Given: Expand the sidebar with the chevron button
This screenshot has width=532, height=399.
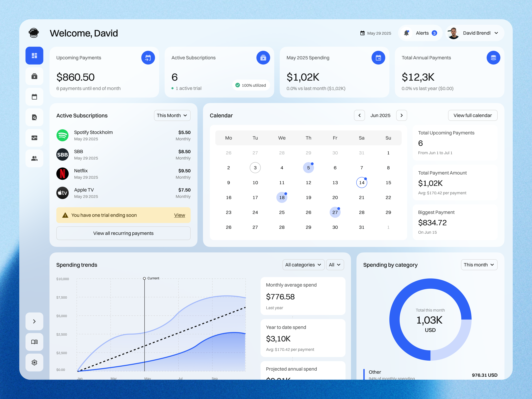Looking at the screenshot, I should point(34,321).
